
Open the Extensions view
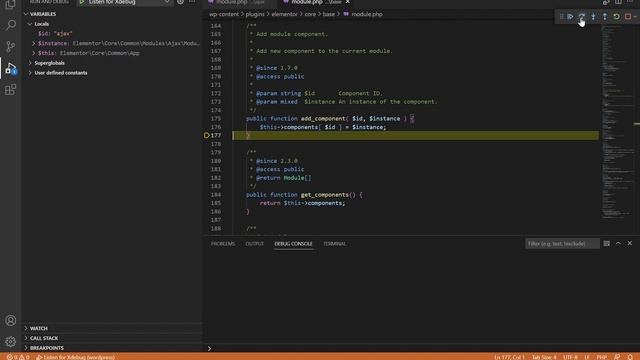[11, 89]
